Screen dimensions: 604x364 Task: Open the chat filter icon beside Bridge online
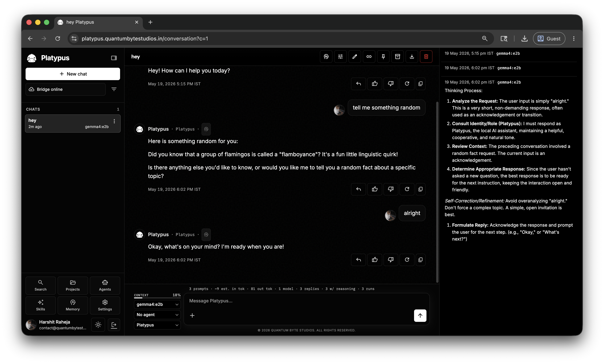(114, 89)
